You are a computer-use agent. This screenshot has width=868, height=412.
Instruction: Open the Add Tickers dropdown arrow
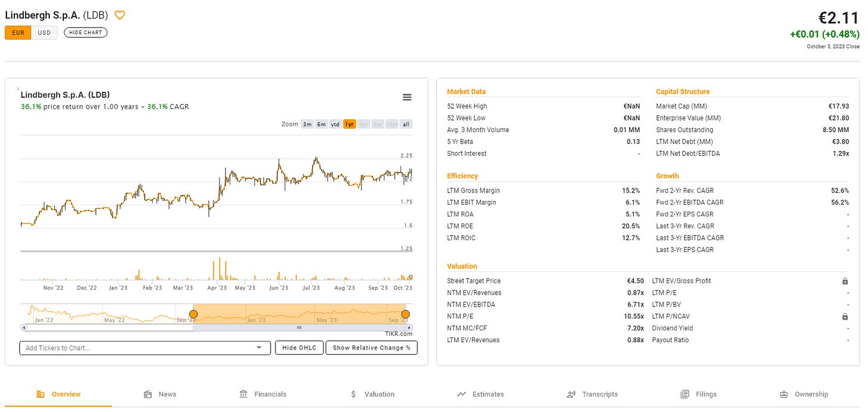point(259,348)
